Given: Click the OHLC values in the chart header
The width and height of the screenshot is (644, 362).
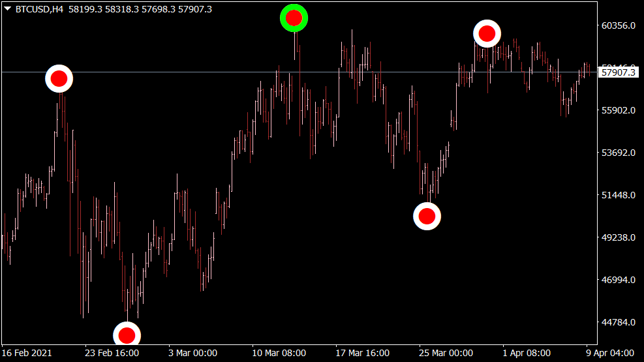Looking at the screenshot, I should pos(139,9).
